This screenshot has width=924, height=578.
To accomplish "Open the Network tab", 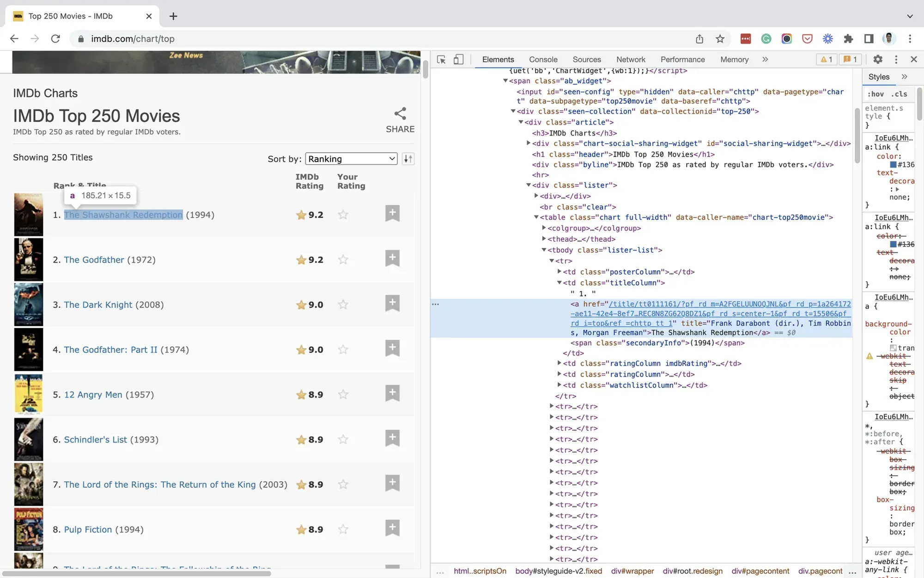I will pos(631,60).
